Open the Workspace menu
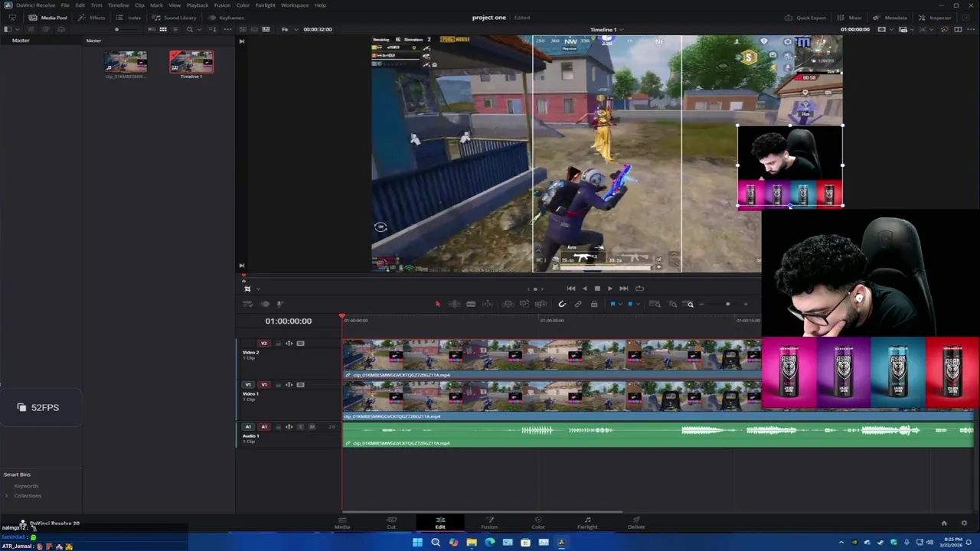Screen dimensions: 980x551 pos(295,5)
